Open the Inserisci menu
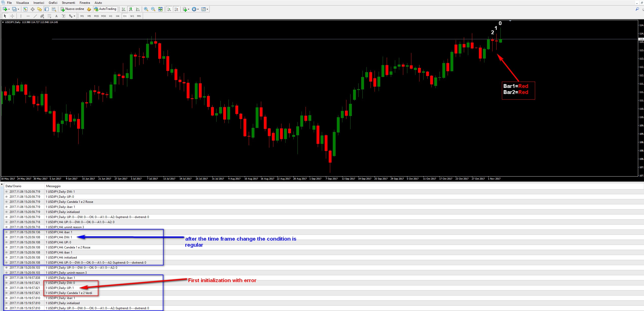Image resolution: width=644 pixels, height=311 pixels. pyautogui.click(x=39, y=3)
